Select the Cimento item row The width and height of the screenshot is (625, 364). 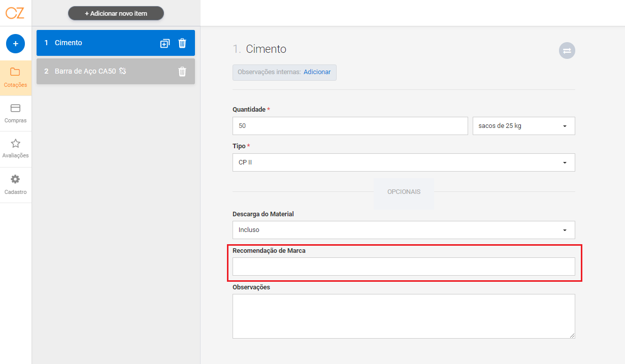116,43
